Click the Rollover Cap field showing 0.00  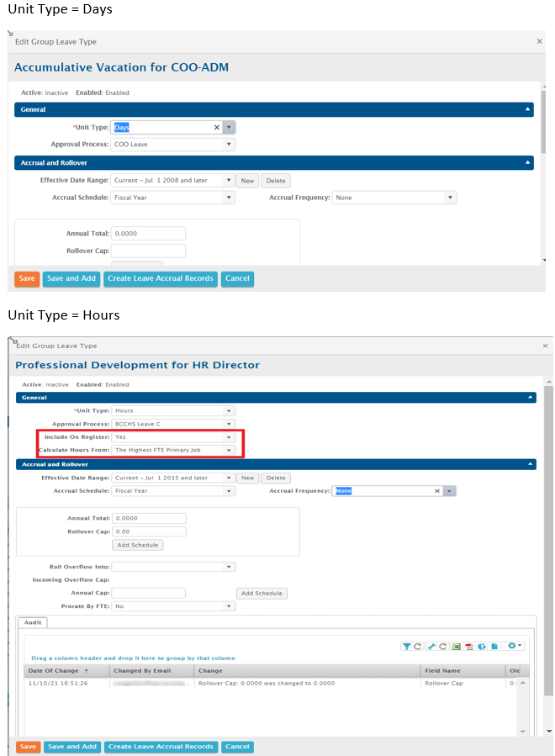coord(148,531)
